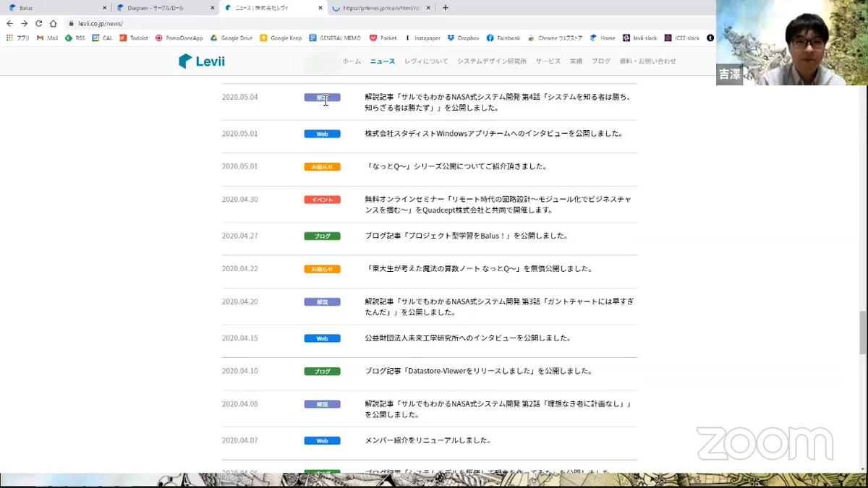Open the RSS bookmark
The image size is (868, 488).
pos(75,38)
